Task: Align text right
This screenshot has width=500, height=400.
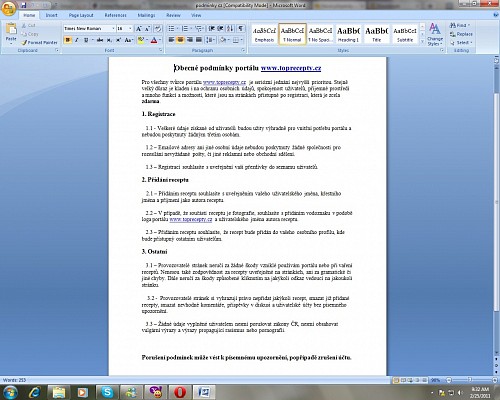Action: 190,40
